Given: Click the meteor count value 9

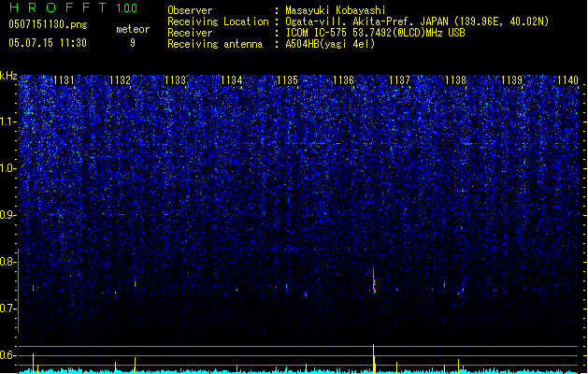Looking at the screenshot, I should coord(133,43).
